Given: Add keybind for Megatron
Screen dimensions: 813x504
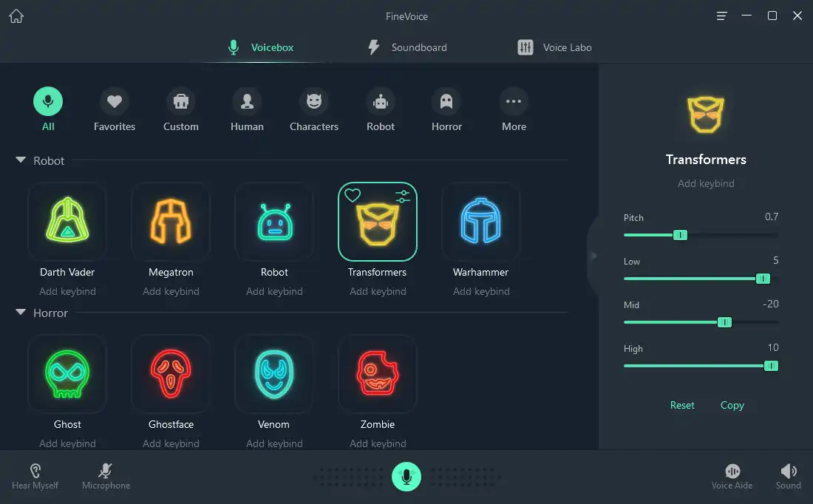Looking at the screenshot, I should pos(171,291).
